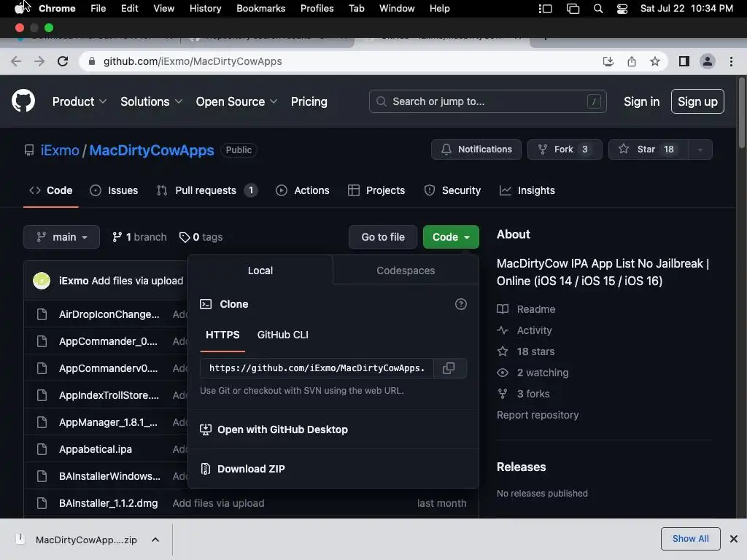Expand options for MacDirtyCowApp zip download
This screenshot has width=747, height=560.
(155, 540)
